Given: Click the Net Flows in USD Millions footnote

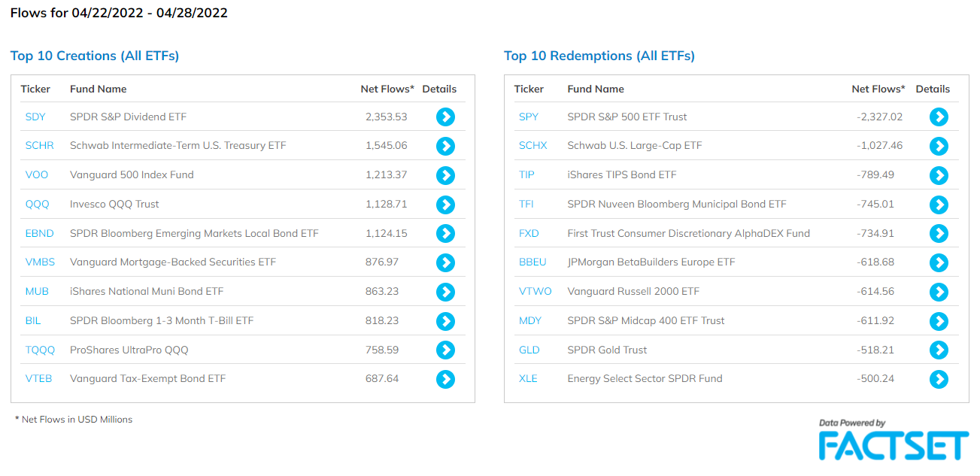Looking at the screenshot, I should tap(74, 420).
